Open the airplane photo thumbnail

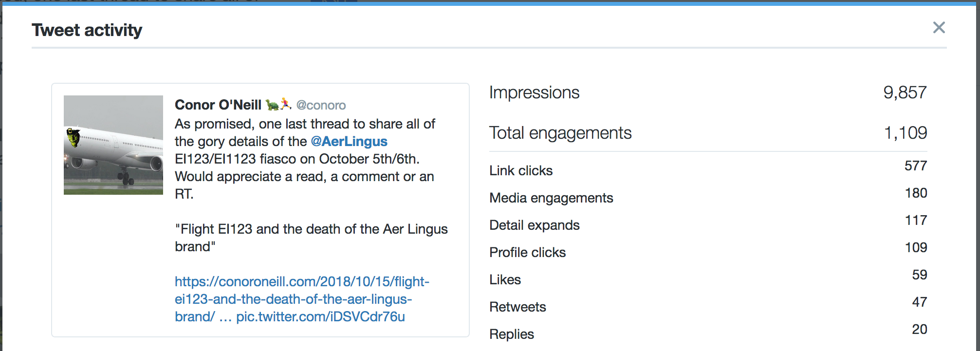click(x=113, y=145)
